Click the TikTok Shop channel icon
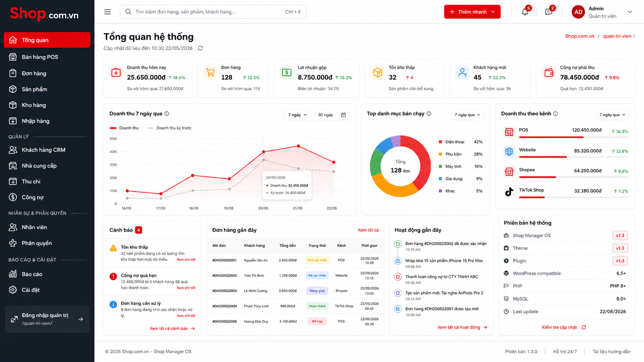Screen dimensions: 644x362 click(x=509, y=191)
